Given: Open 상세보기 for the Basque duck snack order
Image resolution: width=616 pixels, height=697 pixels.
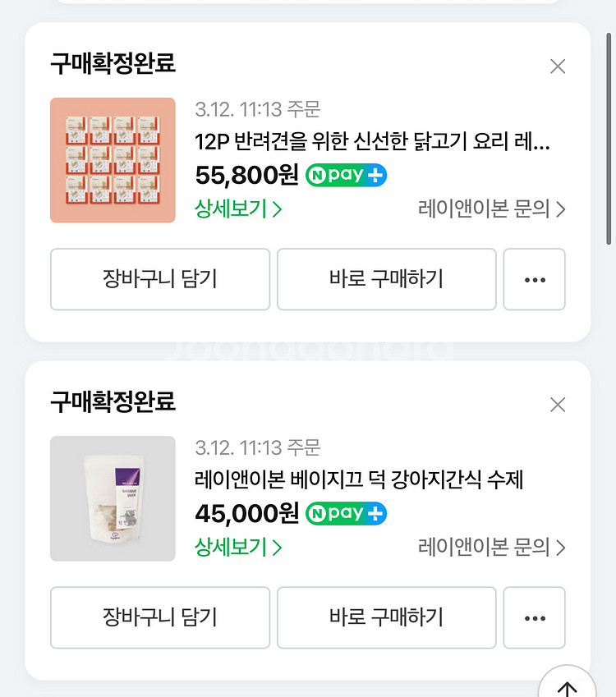Looking at the screenshot, I should coord(238,548).
